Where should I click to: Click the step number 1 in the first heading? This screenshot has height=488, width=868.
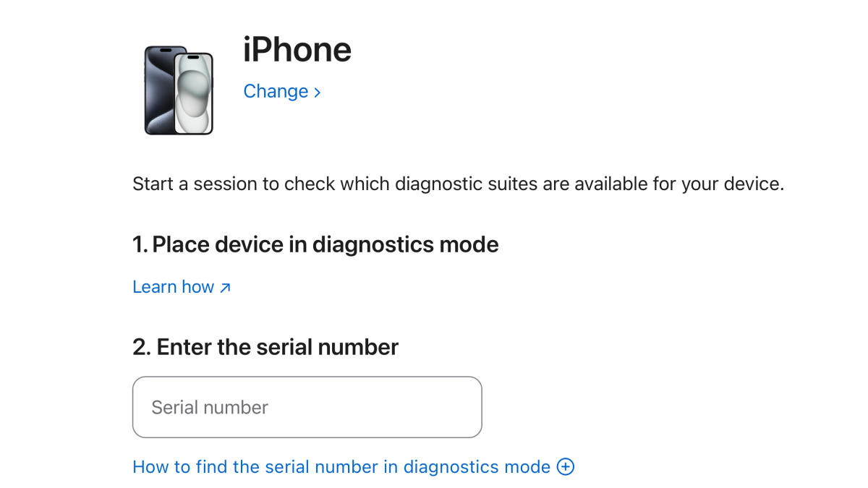coord(138,244)
